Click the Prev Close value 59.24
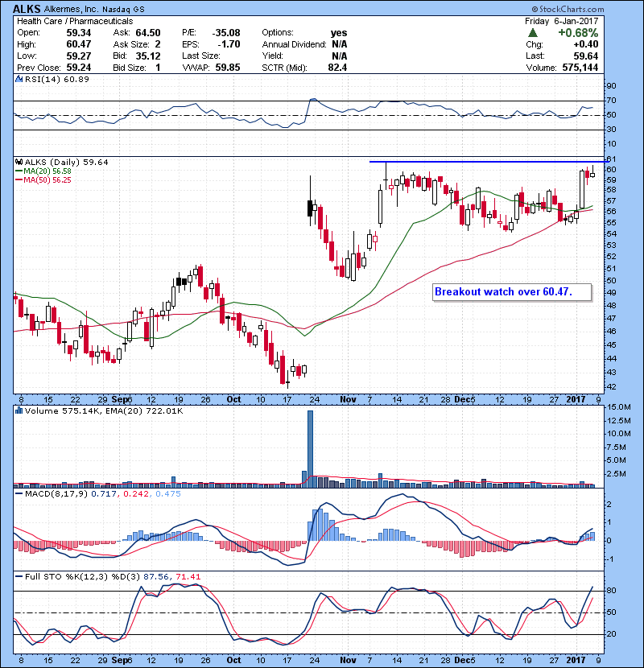This screenshot has width=644, height=668. pos(78,68)
